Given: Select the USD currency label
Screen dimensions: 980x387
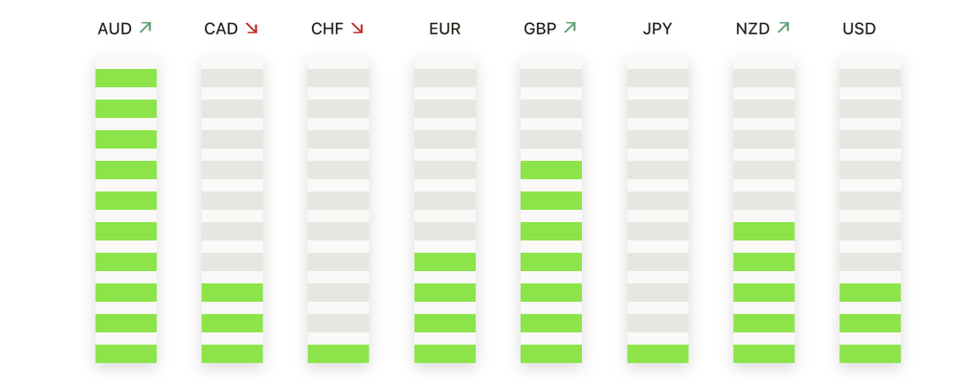Looking at the screenshot, I should (x=859, y=29).
